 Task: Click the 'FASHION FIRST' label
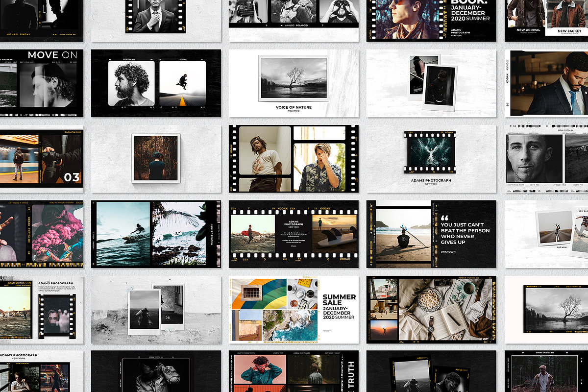(x=73, y=132)
